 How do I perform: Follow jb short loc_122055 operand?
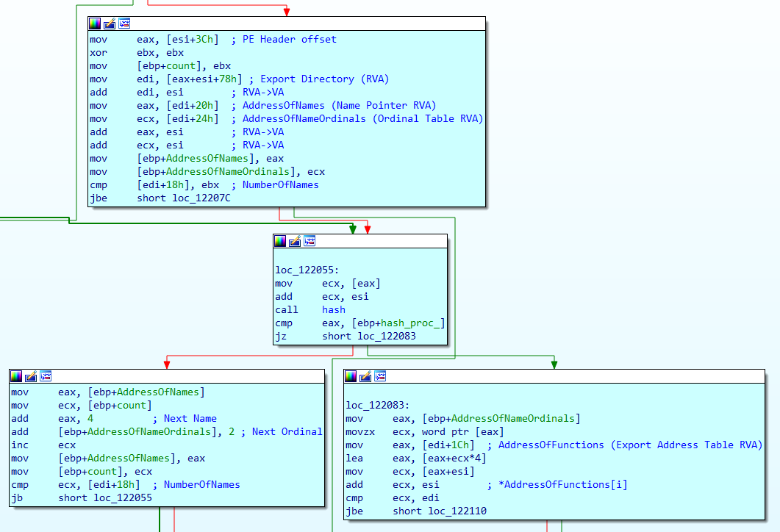pyautogui.click(x=122, y=498)
